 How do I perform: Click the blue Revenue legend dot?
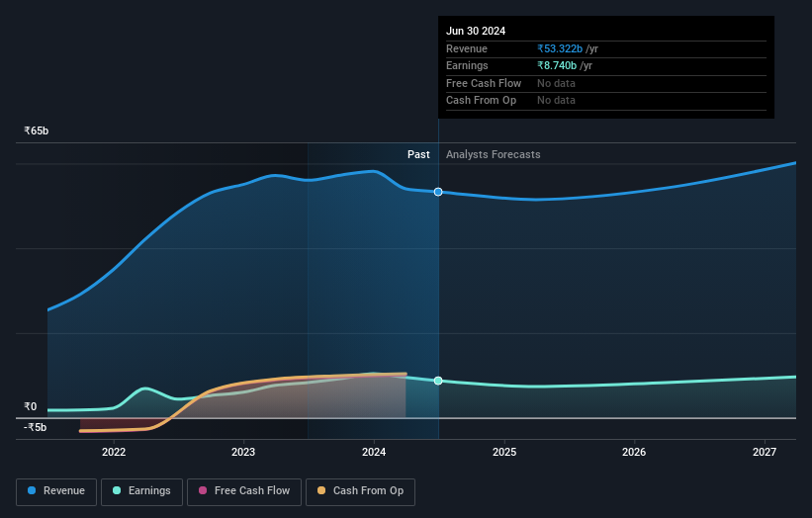(x=32, y=490)
